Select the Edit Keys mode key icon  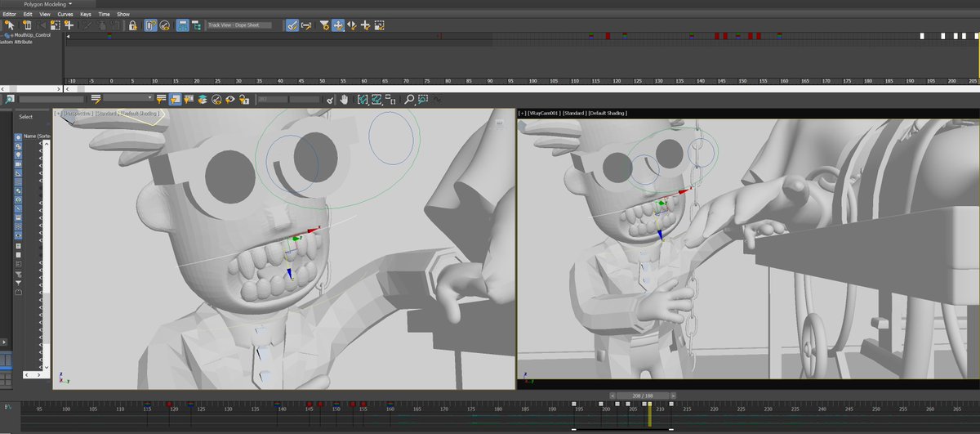[292, 25]
